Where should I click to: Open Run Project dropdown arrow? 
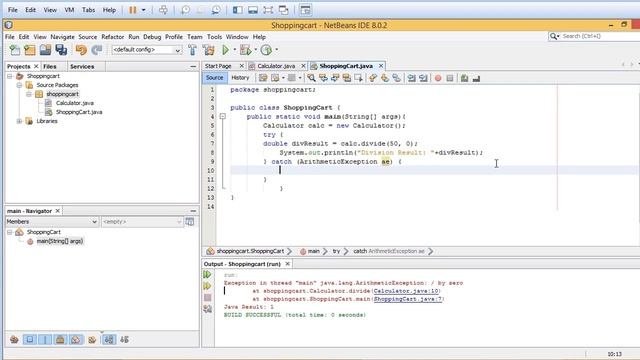coord(235,50)
